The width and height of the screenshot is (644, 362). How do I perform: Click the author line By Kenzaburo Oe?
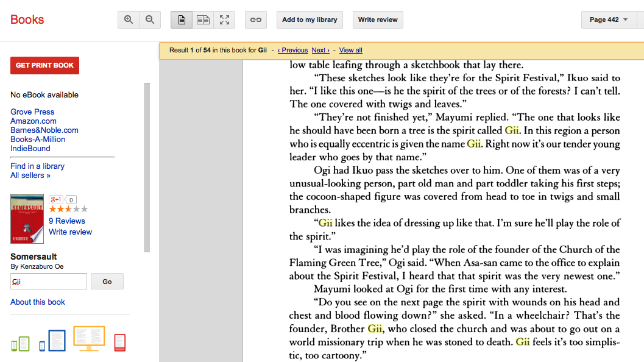[x=37, y=266]
